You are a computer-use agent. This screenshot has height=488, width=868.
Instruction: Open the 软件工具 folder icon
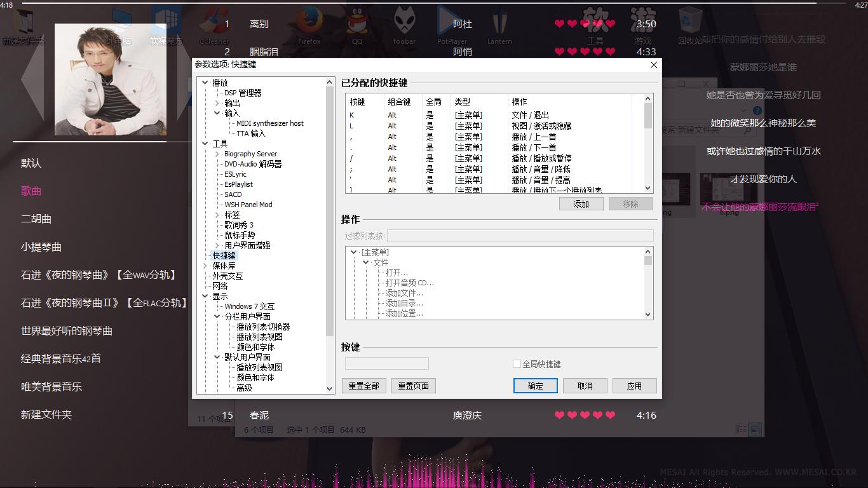pyautogui.click(x=595, y=19)
